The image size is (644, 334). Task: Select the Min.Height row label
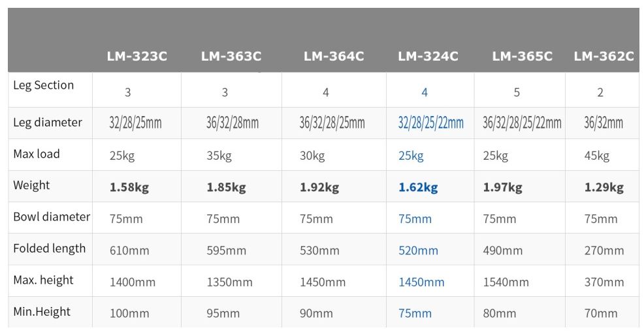pos(42,312)
